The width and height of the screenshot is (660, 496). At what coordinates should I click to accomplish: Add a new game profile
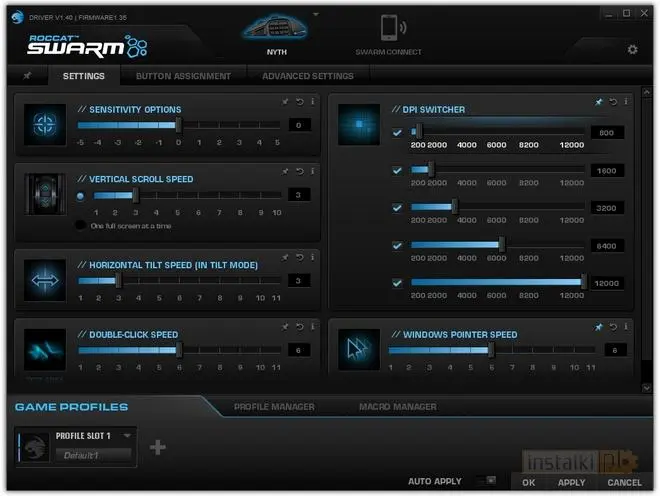click(x=157, y=447)
